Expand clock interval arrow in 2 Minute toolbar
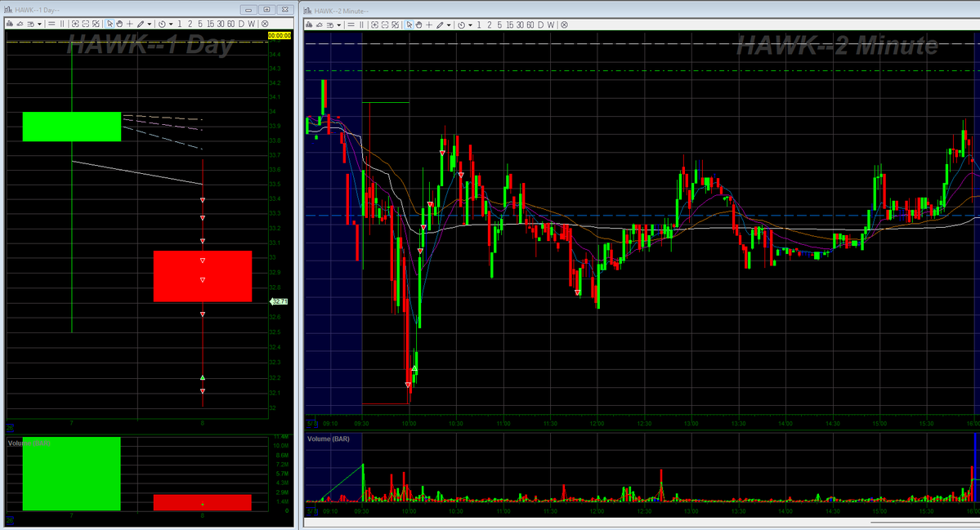This screenshot has width=980, height=530. click(x=470, y=25)
